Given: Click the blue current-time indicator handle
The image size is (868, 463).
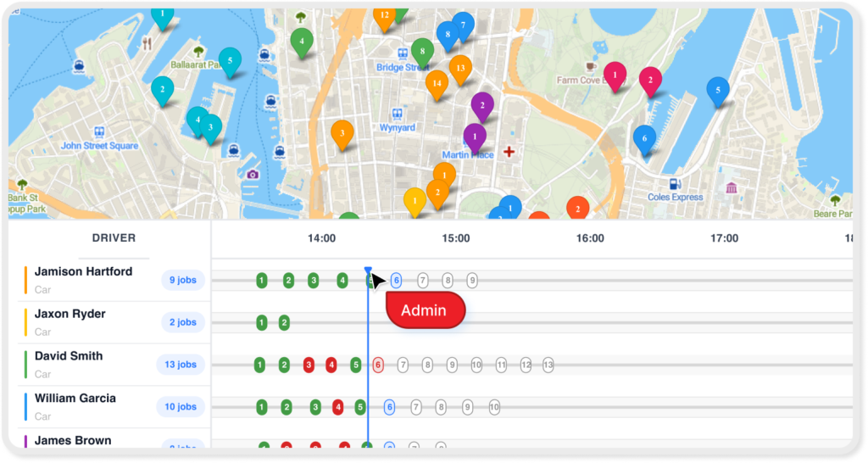Looking at the screenshot, I should point(368,270).
